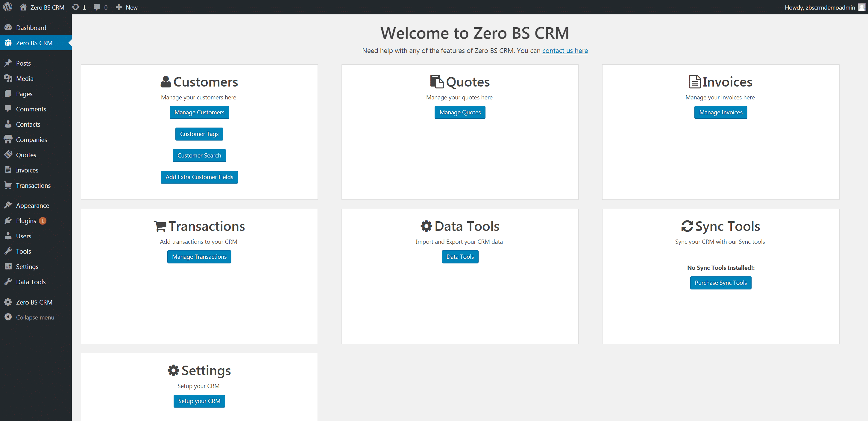The height and width of the screenshot is (421, 868).
Task: Click the Companies store icon in sidebar
Action: click(x=8, y=140)
